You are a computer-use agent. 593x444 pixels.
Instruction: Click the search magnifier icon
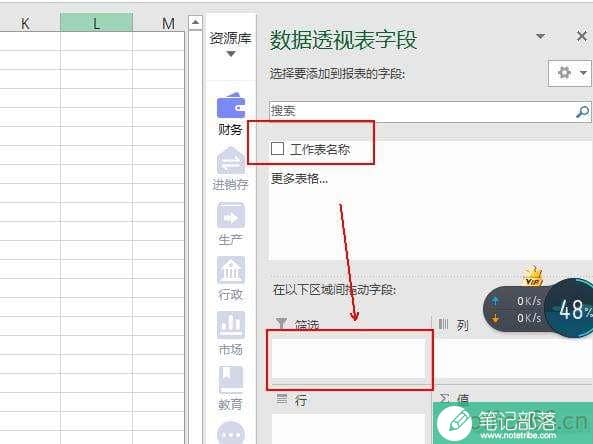click(582, 112)
